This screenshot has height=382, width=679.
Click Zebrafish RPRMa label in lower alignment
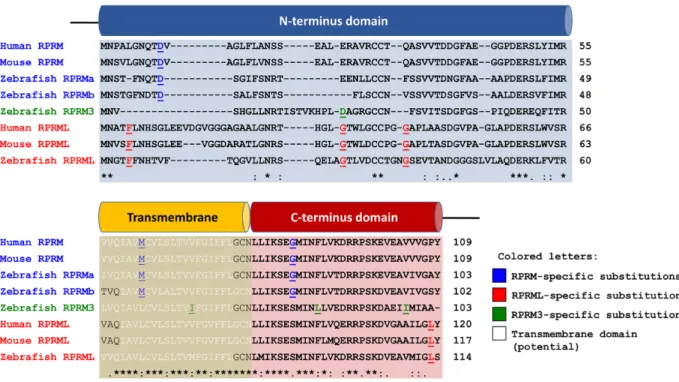click(47, 275)
